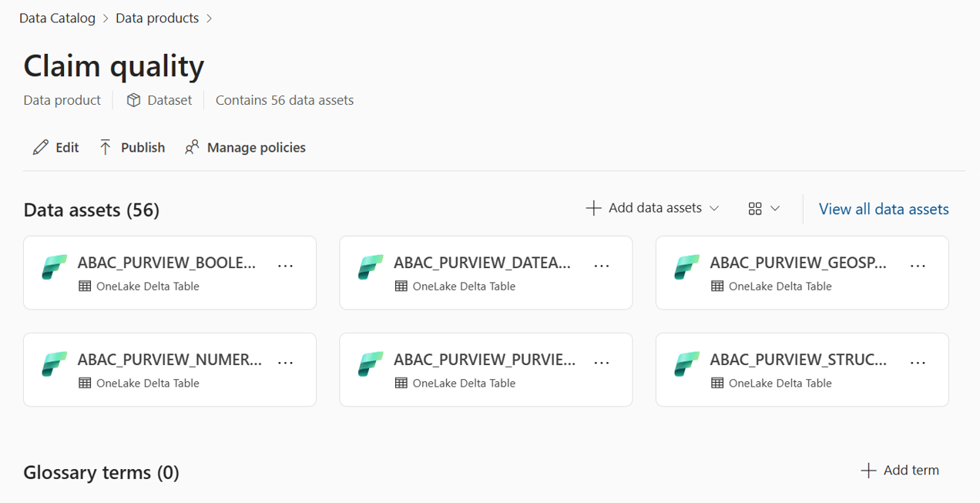Click OneLake Delta Table label under ABAC_PURVIEW_DATEA

(x=464, y=287)
